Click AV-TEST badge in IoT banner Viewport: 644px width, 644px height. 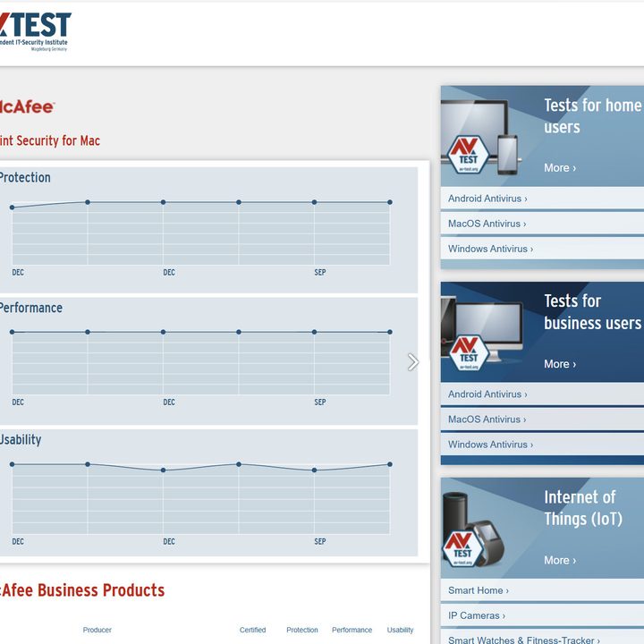(463, 548)
